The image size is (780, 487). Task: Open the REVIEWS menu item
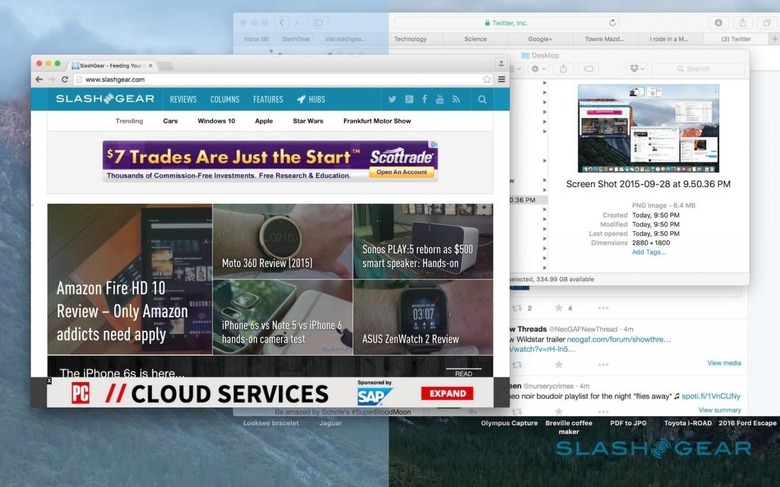(x=183, y=99)
